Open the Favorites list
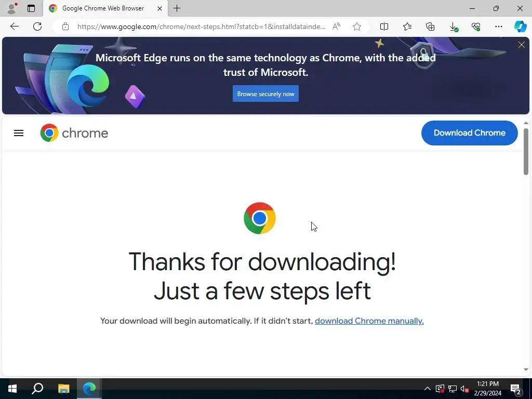The width and height of the screenshot is (532, 399). coord(407,26)
